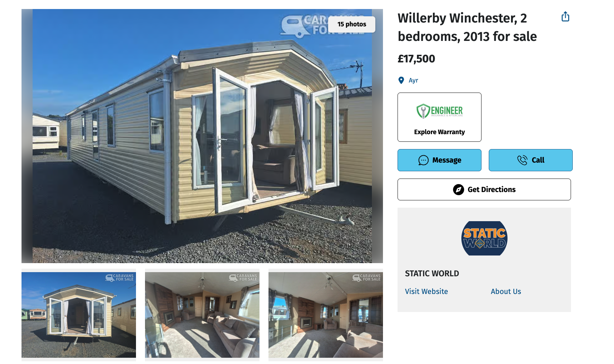Click the Engineer warranty shield logo
The width and height of the screenshot is (614, 364).
click(423, 111)
